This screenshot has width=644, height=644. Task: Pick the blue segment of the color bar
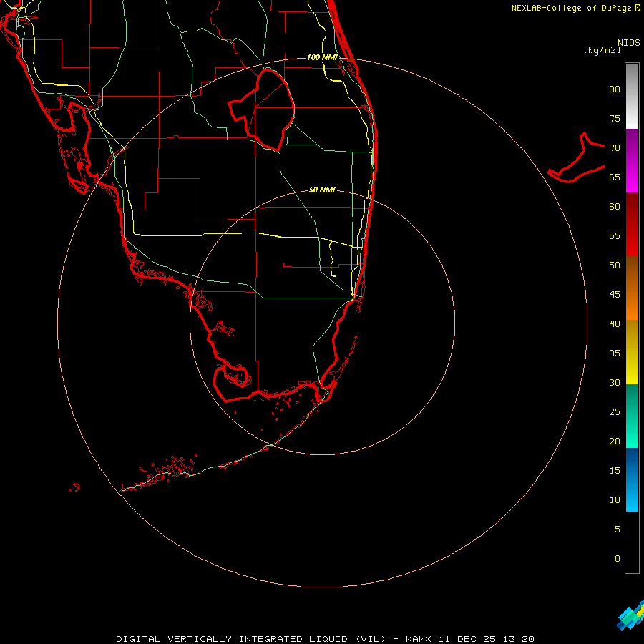click(632, 479)
